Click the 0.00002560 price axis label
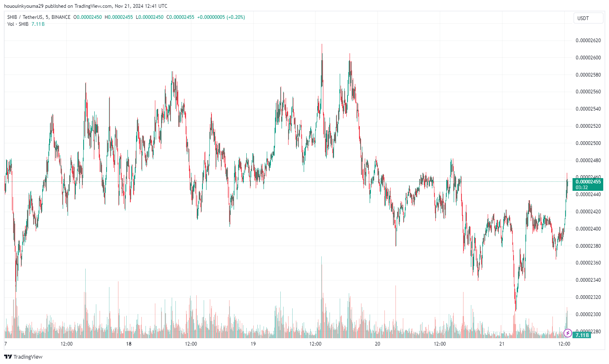The image size is (609, 364). click(588, 92)
